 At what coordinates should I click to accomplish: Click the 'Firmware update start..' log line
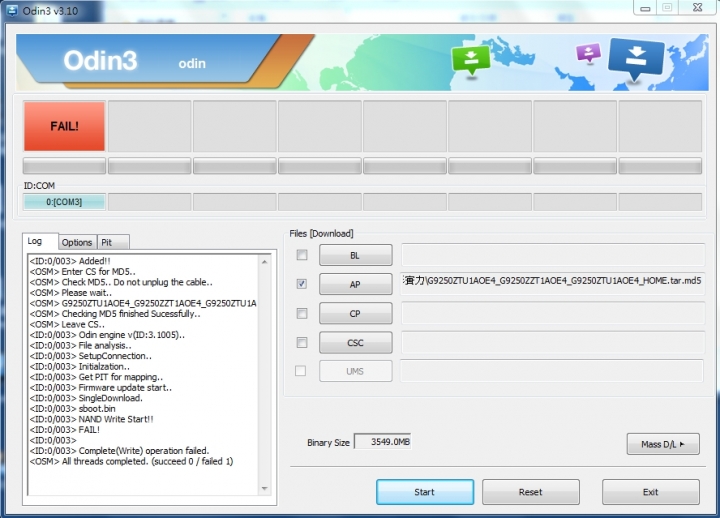click(x=101, y=387)
